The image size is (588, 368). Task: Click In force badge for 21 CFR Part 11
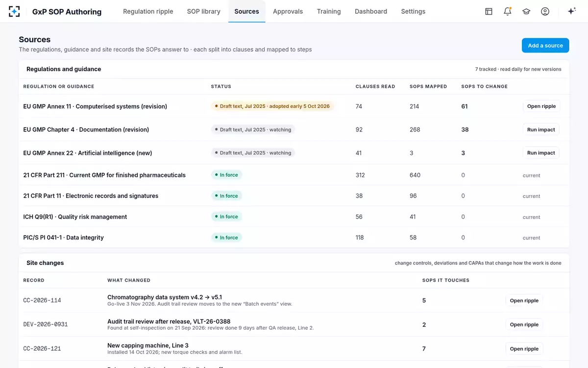tap(226, 196)
